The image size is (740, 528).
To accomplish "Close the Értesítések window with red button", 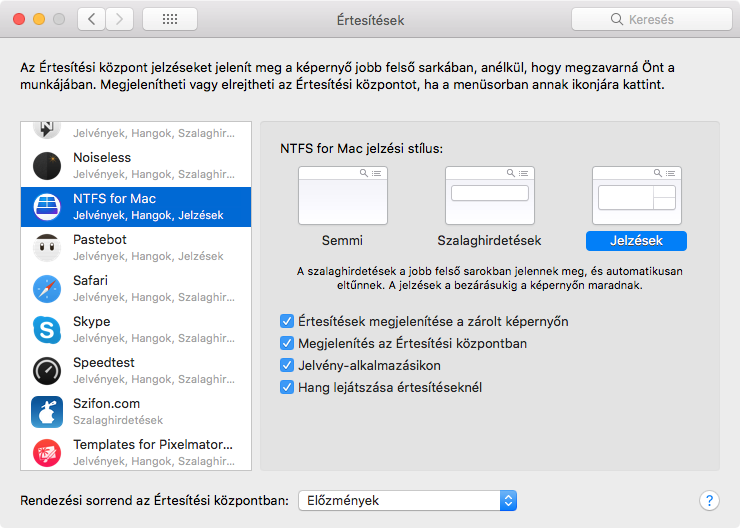I will tap(19, 19).
